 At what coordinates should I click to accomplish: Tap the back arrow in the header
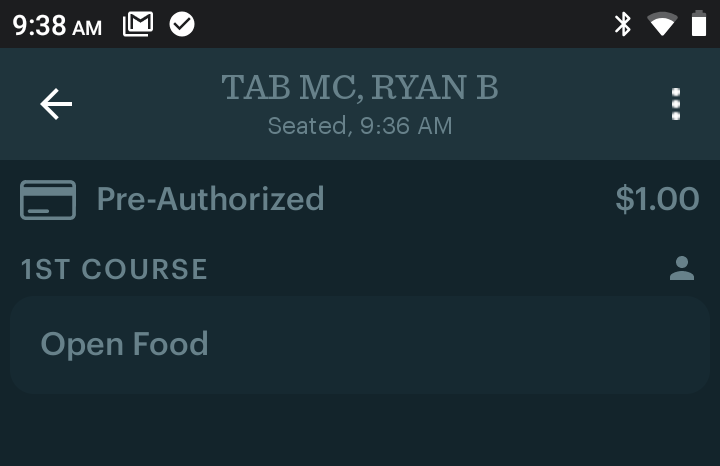click(56, 104)
